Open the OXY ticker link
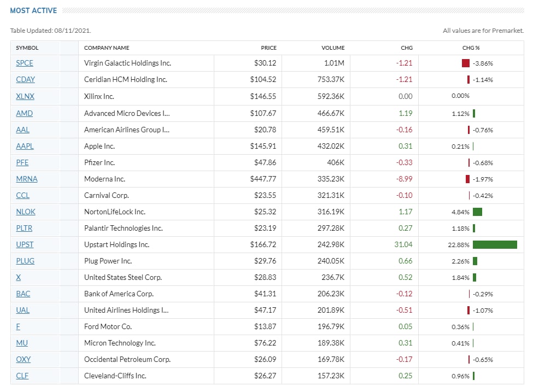Image resolution: width=533 pixels, height=392 pixels. (24, 359)
